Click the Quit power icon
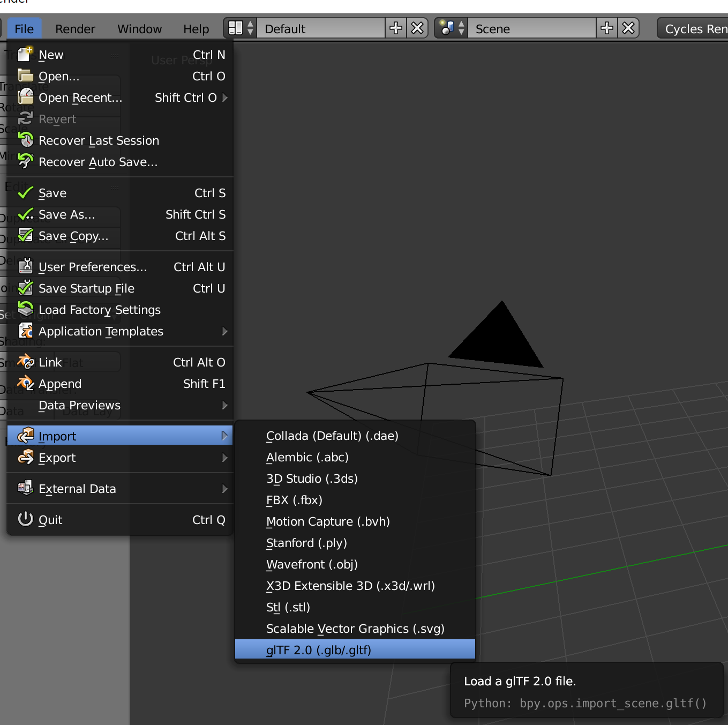The width and height of the screenshot is (728, 725). click(26, 519)
